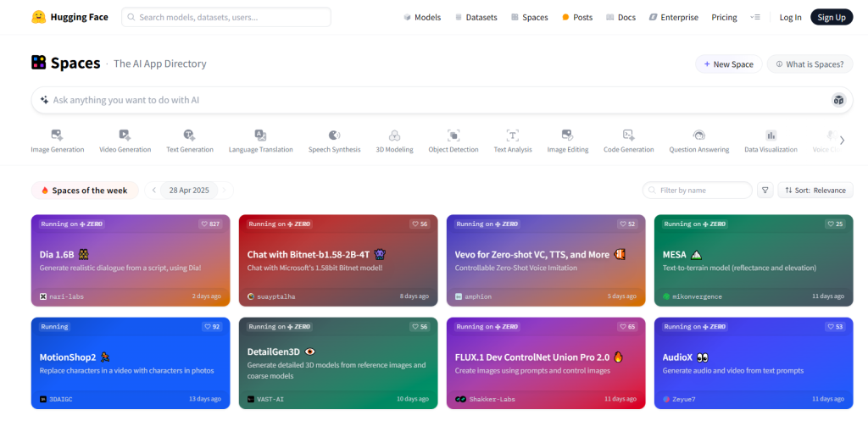The height and width of the screenshot is (426, 868).
Task: Open the Pricing nav link
Action: (x=724, y=17)
